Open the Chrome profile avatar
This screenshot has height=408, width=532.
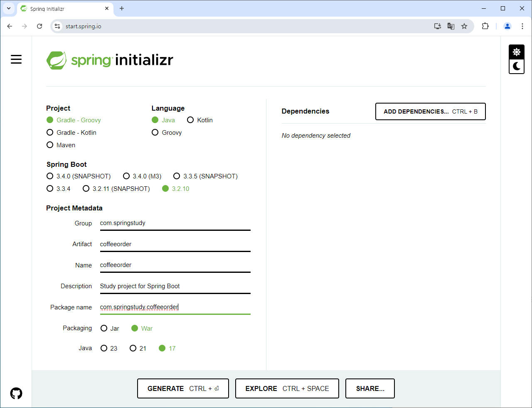(507, 26)
